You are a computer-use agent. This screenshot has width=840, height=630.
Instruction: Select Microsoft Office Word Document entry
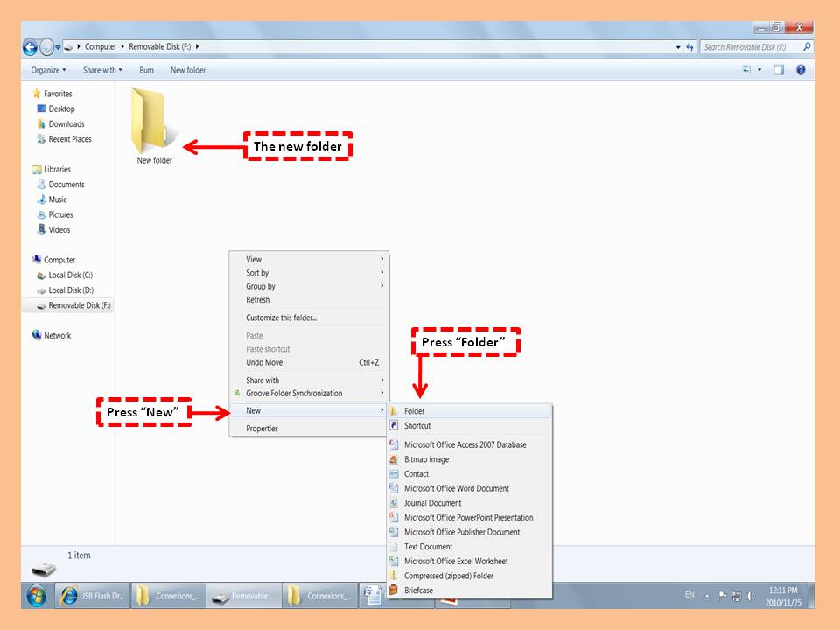tap(456, 488)
